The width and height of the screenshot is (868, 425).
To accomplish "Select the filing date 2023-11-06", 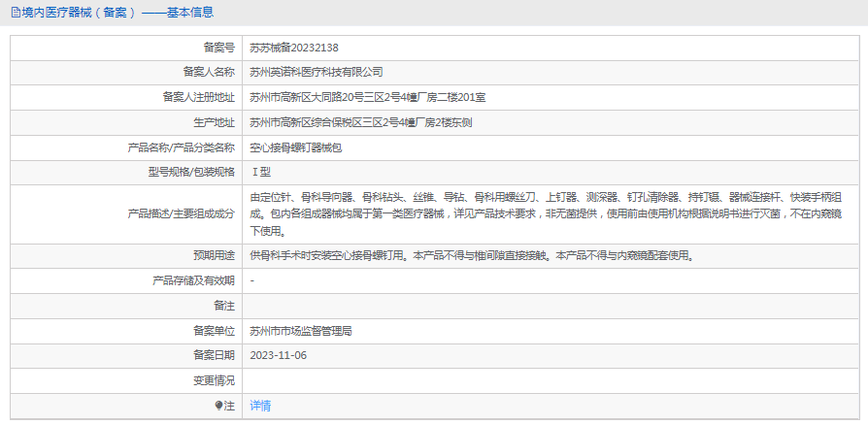I will 279,355.
